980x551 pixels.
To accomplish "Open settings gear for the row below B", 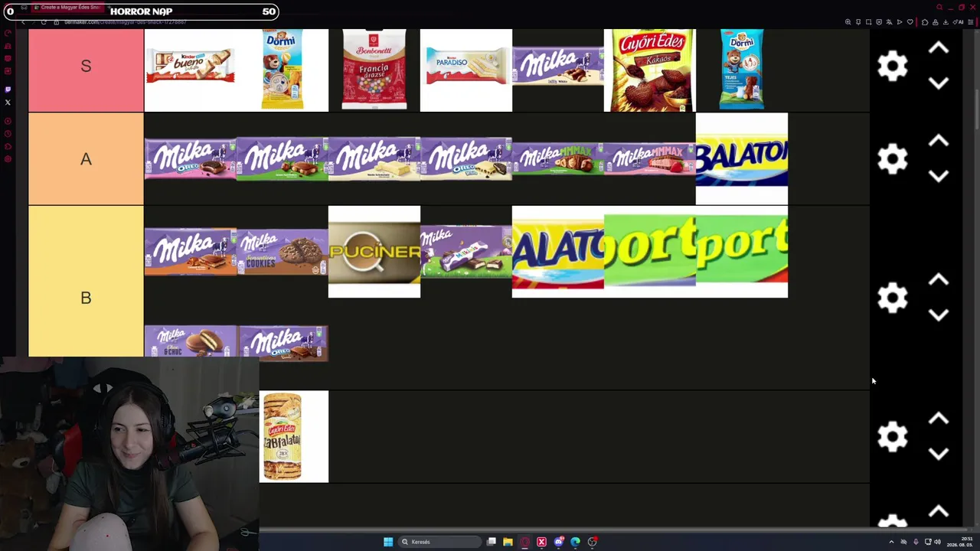I will click(892, 436).
